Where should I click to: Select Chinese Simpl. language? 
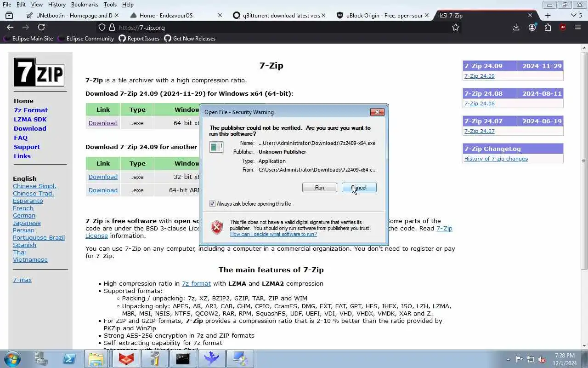[34, 186]
